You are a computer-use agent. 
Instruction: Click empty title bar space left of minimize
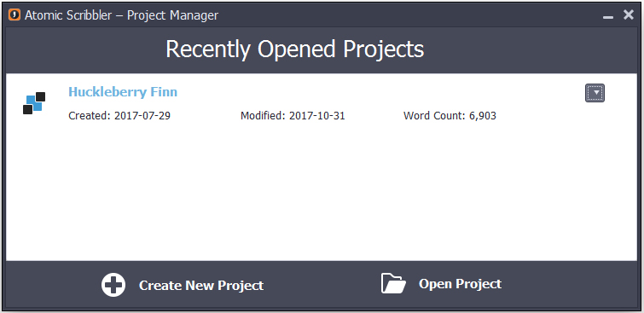tap(411, 15)
